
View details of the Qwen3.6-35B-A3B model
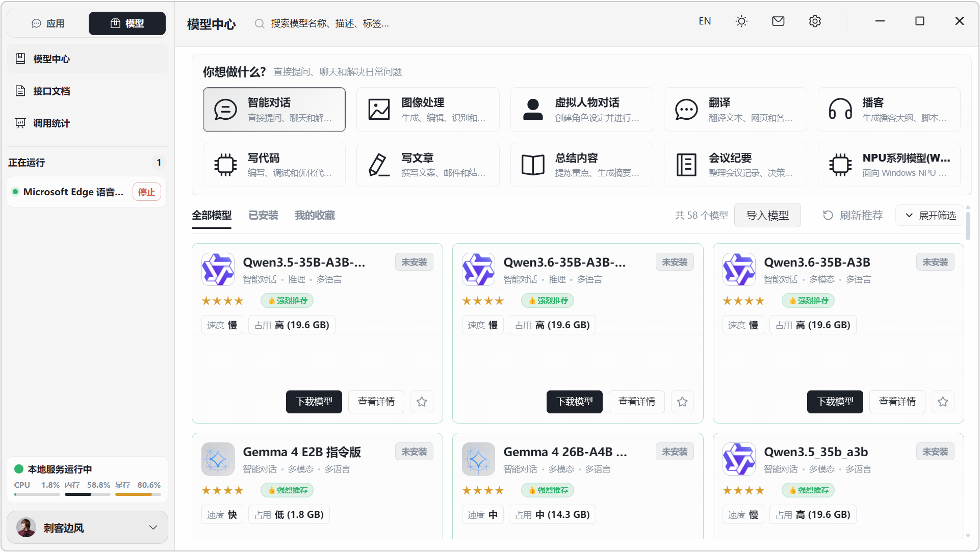(897, 402)
